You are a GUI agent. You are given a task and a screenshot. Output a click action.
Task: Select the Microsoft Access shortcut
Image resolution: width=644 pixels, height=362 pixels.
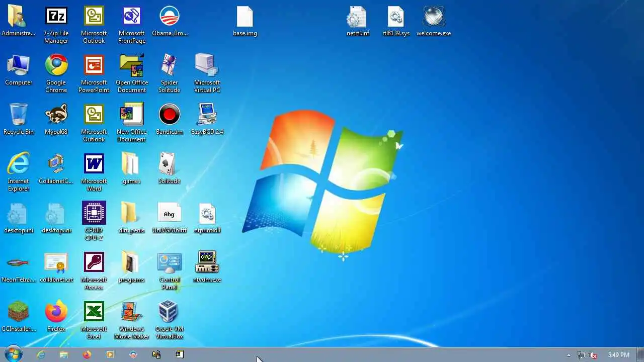tap(94, 271)
